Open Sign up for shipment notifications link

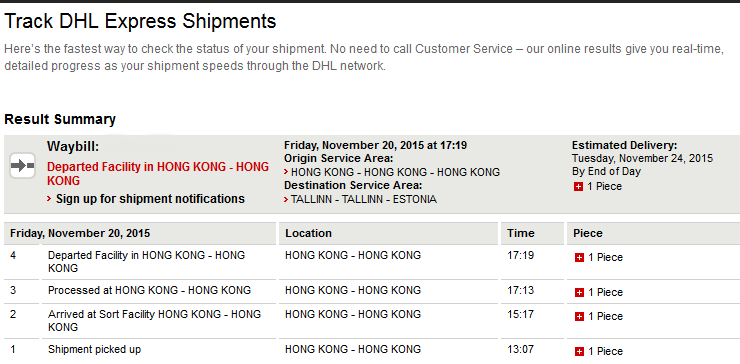tap(150, 199)
